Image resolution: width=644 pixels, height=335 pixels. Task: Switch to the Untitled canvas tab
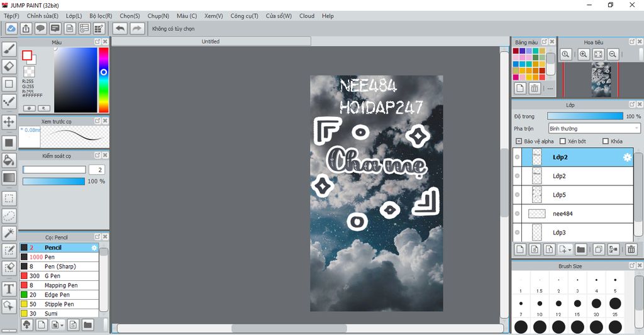211,41
